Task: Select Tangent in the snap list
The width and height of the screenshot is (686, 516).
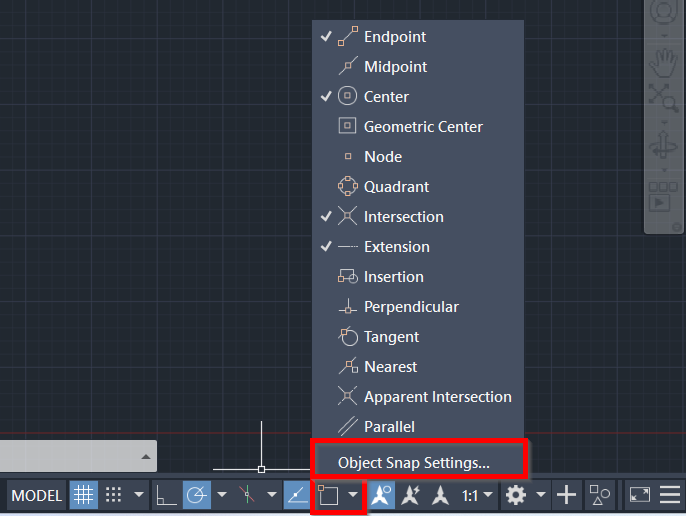Action: (x=391, y=337)
